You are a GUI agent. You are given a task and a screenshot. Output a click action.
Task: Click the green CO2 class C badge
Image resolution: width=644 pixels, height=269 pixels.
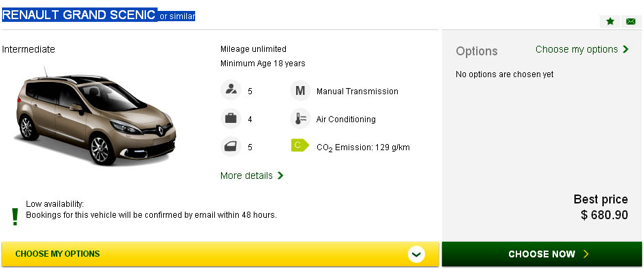coord(299,145)
